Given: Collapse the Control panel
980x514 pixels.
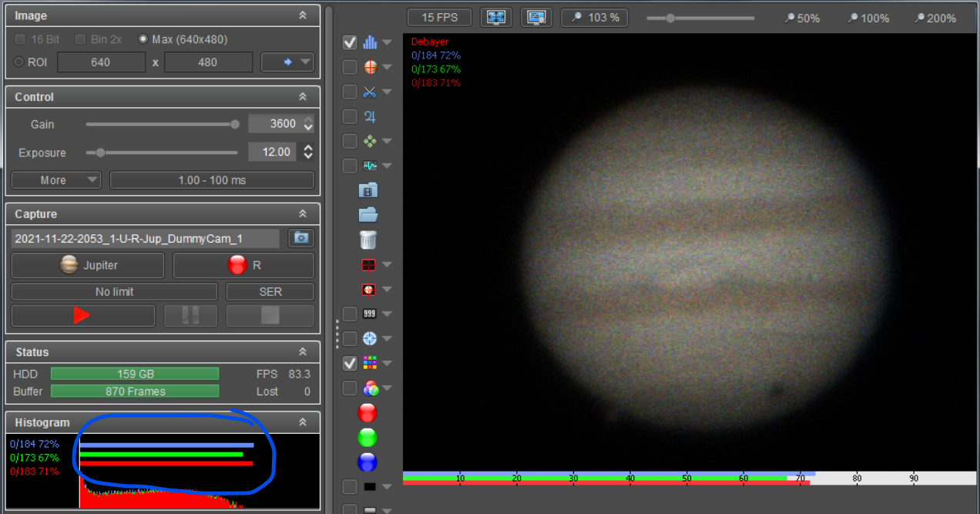Looking at the screenshot, I should click(303, 97).
